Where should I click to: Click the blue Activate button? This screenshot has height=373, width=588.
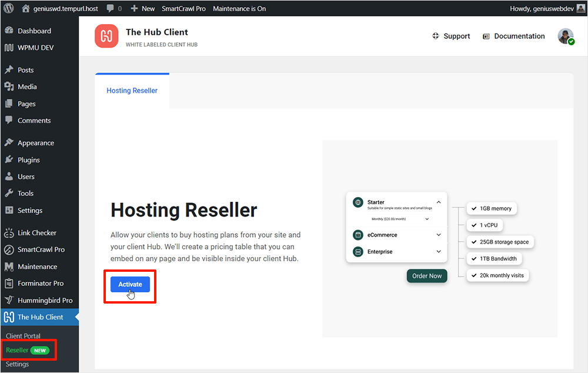(130, 284)
